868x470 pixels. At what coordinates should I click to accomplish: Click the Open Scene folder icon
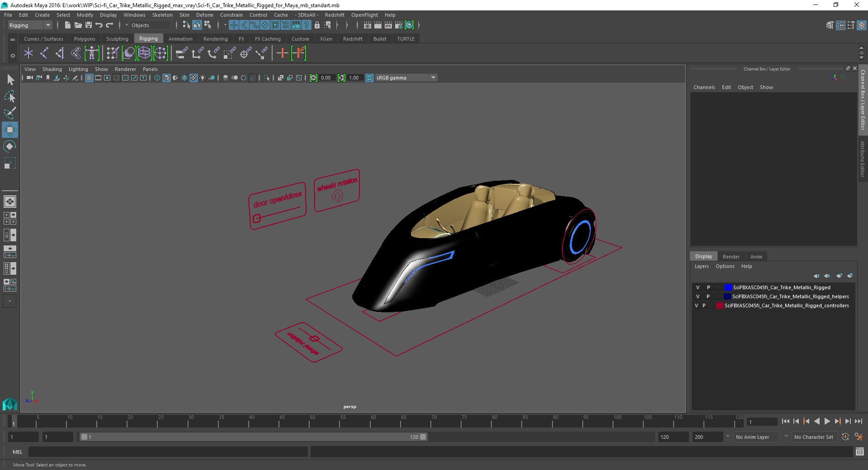click(x=78, y=25)
